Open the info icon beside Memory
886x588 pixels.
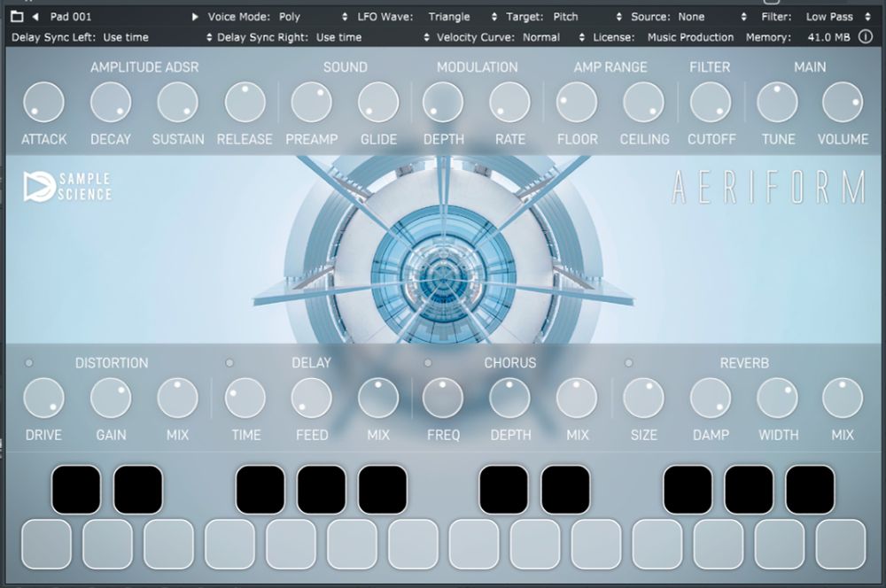(x=865, y=37)
